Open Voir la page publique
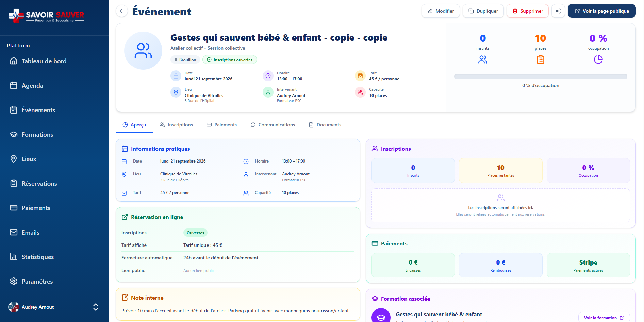Image resolution: width=644 pixels, height=322 pixels. [602, 11]
